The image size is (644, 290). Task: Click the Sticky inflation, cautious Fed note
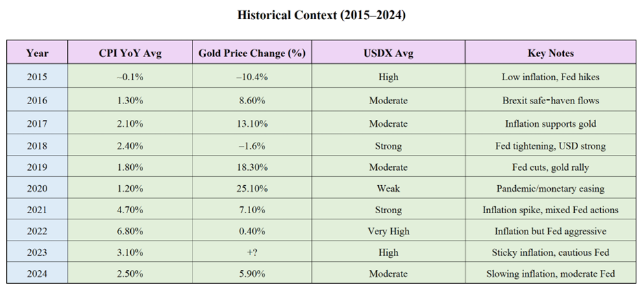pos(551,252)
